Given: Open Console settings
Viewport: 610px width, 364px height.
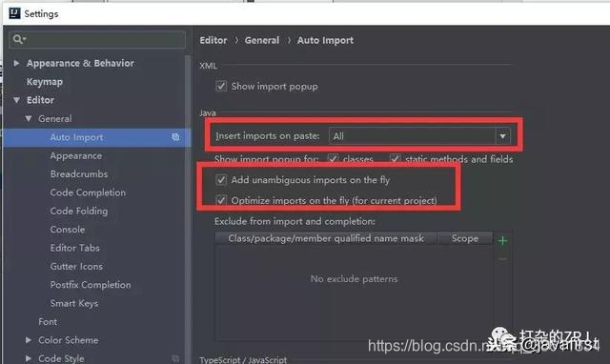Looking at the screenshot, I should [68, 230].
